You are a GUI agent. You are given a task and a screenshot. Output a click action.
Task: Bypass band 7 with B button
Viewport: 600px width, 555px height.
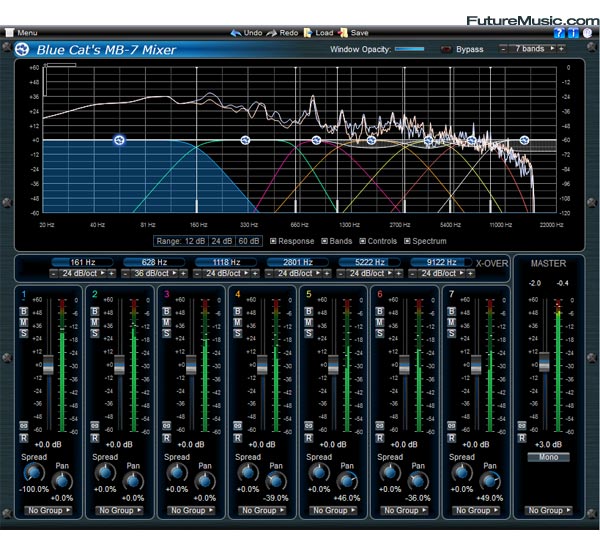pyautogui.click(x=452, y=311)
